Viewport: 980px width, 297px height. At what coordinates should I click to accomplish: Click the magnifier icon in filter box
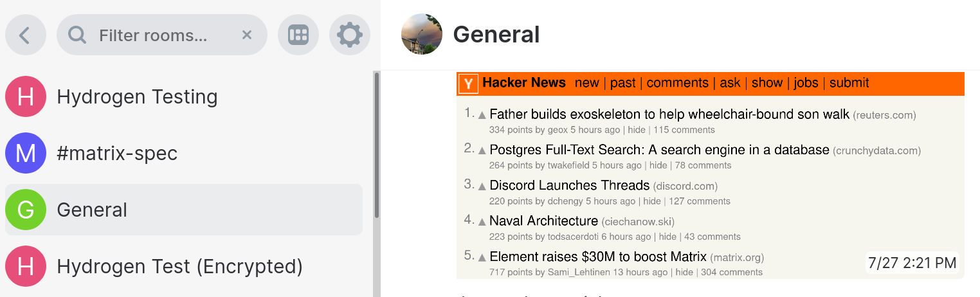point(77,35)
